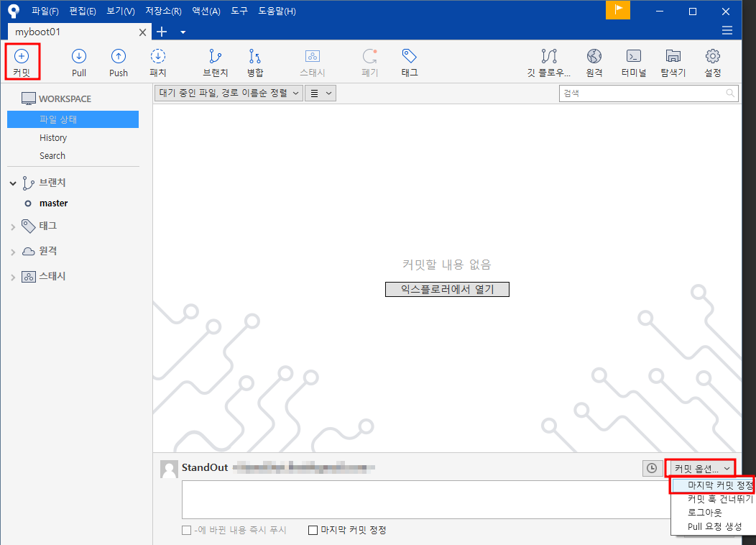Viewport: 756px width, 545px height.
Task: Select '마지막 커밋 정정' in dropdown list
Action: pos(713,485)
